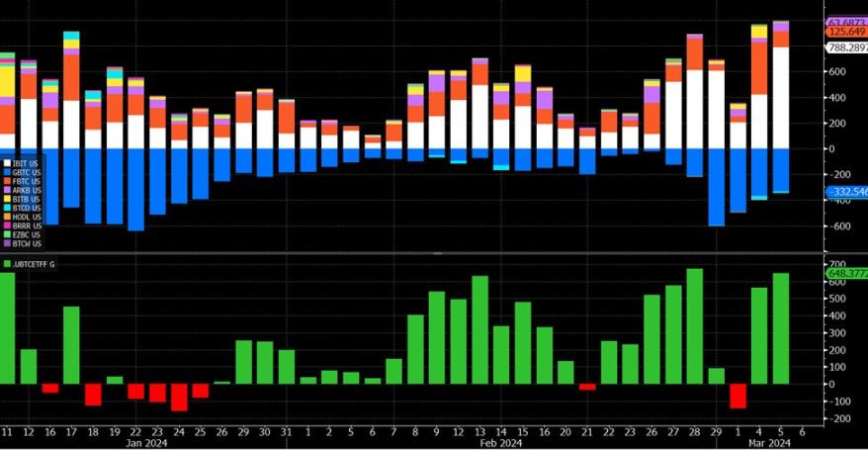This screenshot has width=868, height=450.
Task: Click the blue GBTC US legend swatch
Action: pos(7,172)
